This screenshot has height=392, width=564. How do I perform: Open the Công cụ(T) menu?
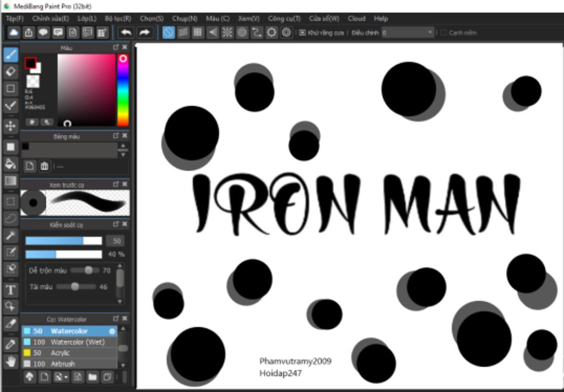(x=284, y=18)
